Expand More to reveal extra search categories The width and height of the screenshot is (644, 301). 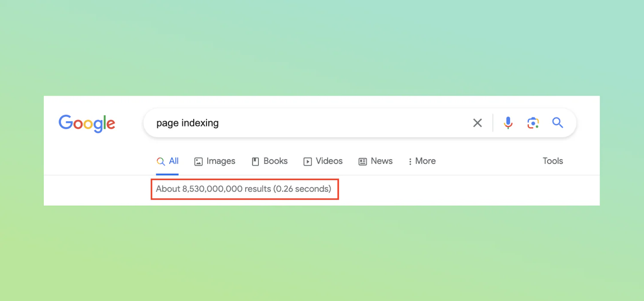coord(425,161)
